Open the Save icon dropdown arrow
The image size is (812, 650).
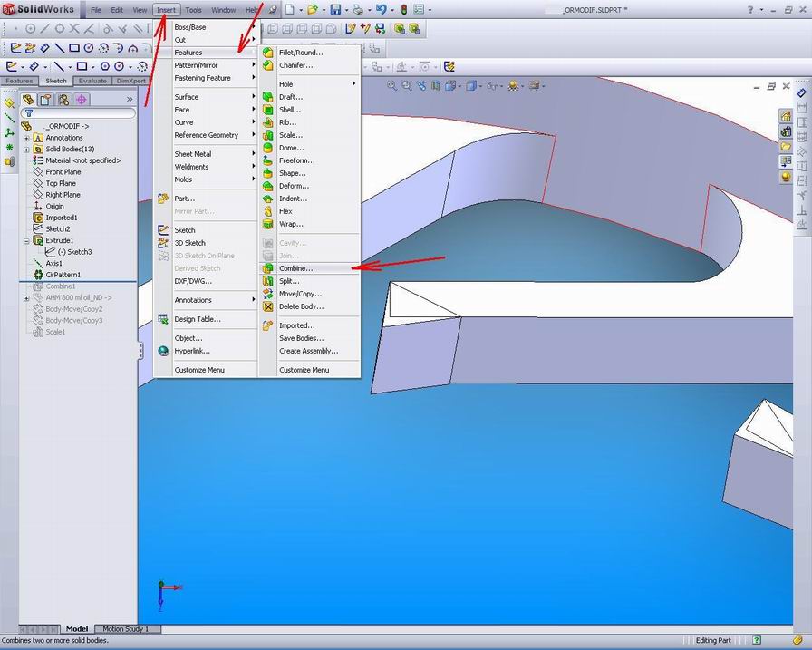pos(345,10)
